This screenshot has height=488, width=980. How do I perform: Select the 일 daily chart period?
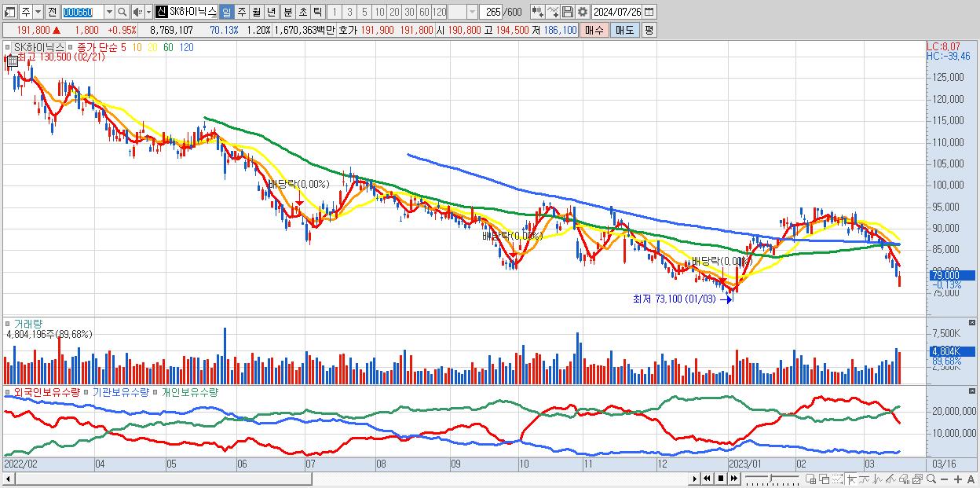click(x=226, y=12)
